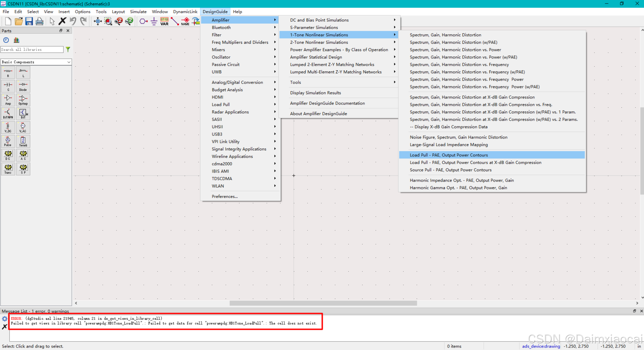Viewport: 644px width, 350px height.
Task: Open DesignGuide Preferences... entry
Action: click(x=225, y=196)
